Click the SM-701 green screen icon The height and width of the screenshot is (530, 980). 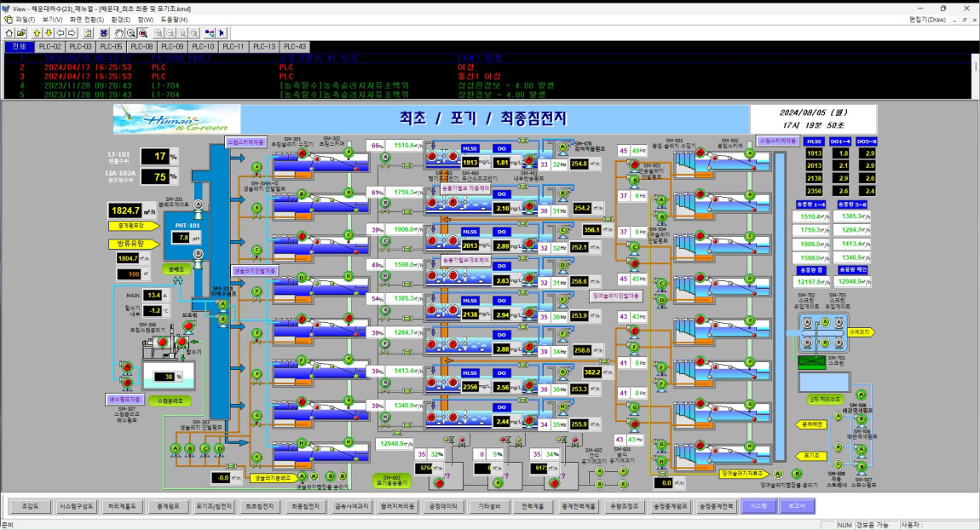pos(812,362)
